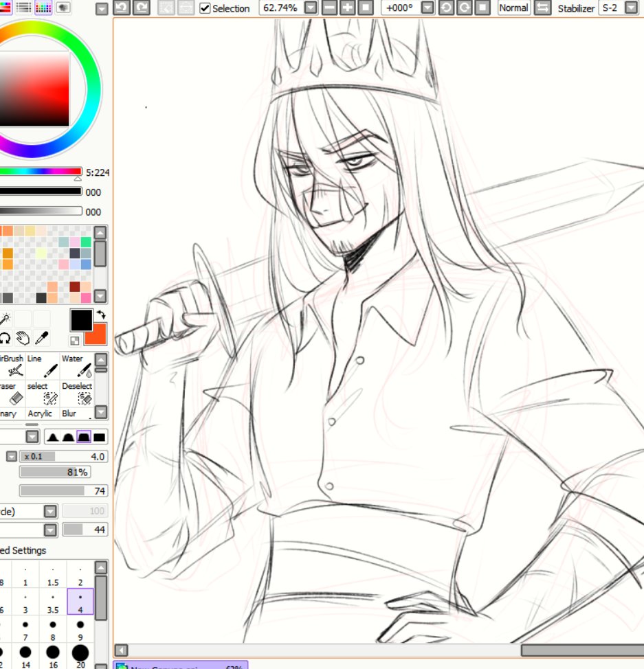Select brush size 20 preset
The image size is (644, 669).
tap(80, 657)
